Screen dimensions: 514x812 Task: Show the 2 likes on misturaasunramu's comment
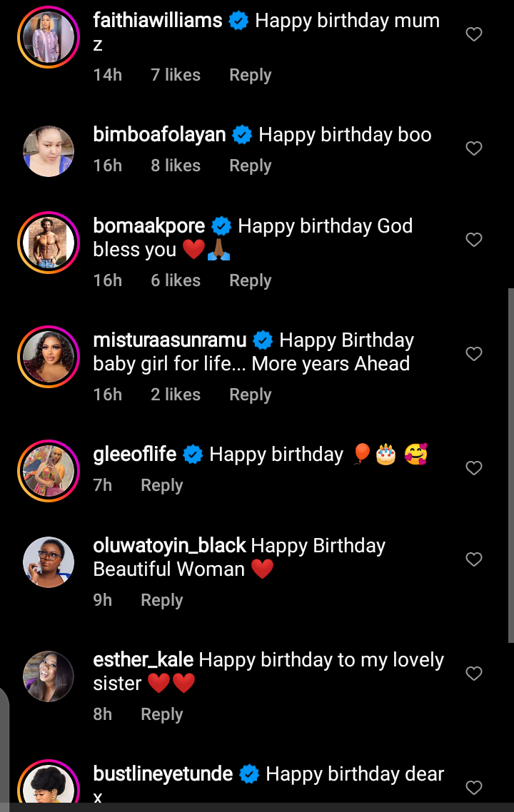point(176,395)
